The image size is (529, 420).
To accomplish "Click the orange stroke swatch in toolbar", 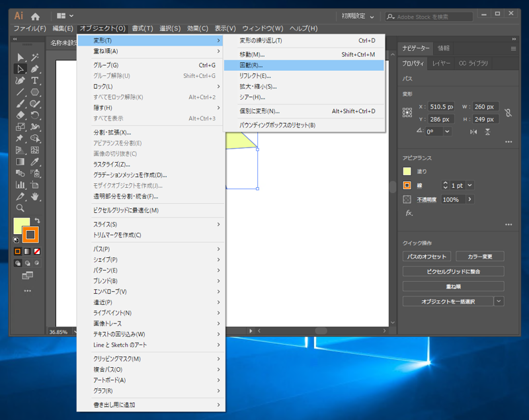I will (30, 234).
